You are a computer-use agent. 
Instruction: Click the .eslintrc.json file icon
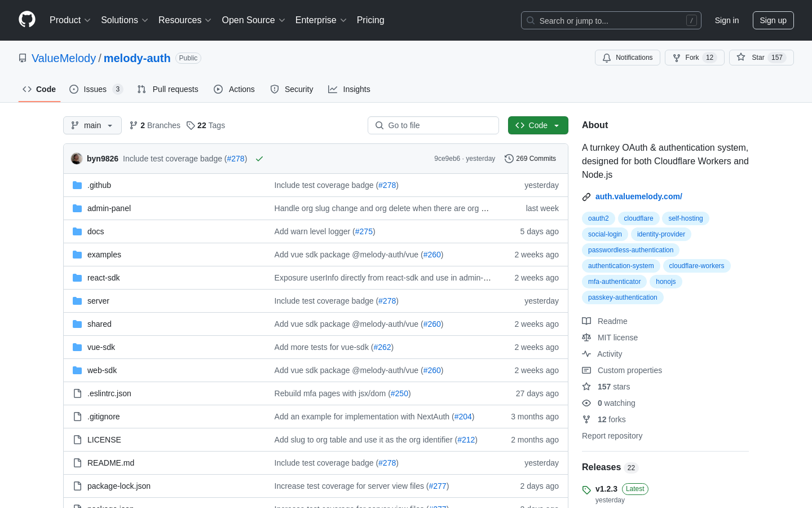(x=77, y=393)
